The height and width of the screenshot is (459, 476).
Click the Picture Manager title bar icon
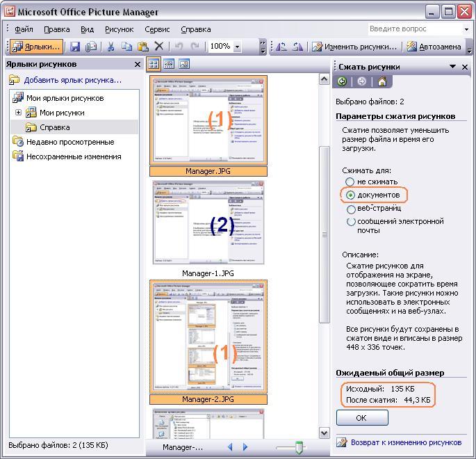[x=10, y=12]
